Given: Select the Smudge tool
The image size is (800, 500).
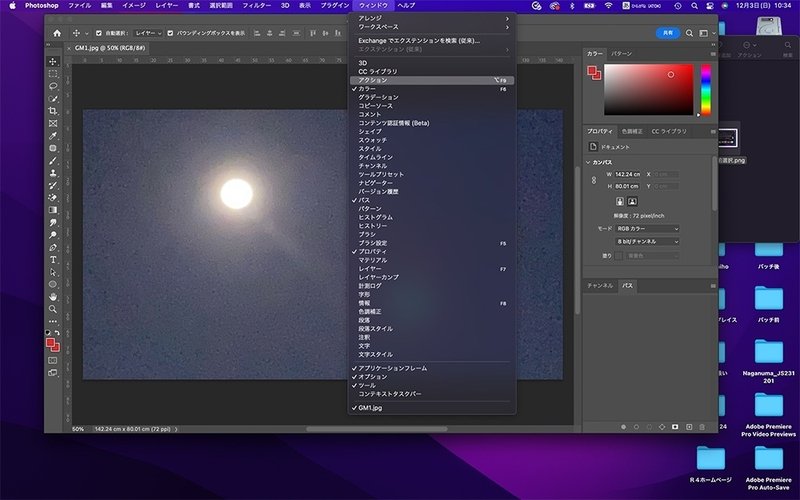Looking at the screenshot, I should (x=53, y=222).
